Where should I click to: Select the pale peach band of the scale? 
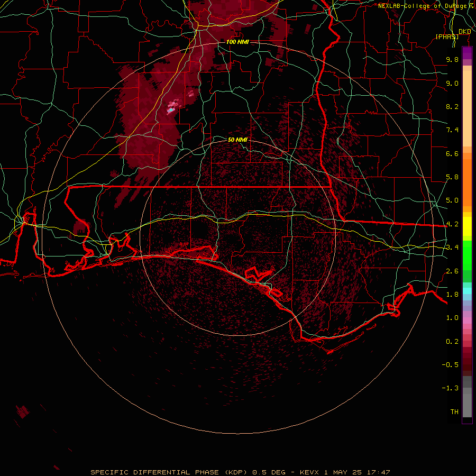(x=467, y=108)
